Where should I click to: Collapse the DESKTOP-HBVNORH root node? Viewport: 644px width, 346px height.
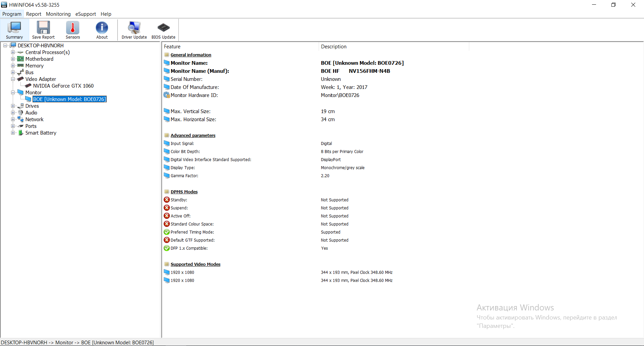click(5, 46)
